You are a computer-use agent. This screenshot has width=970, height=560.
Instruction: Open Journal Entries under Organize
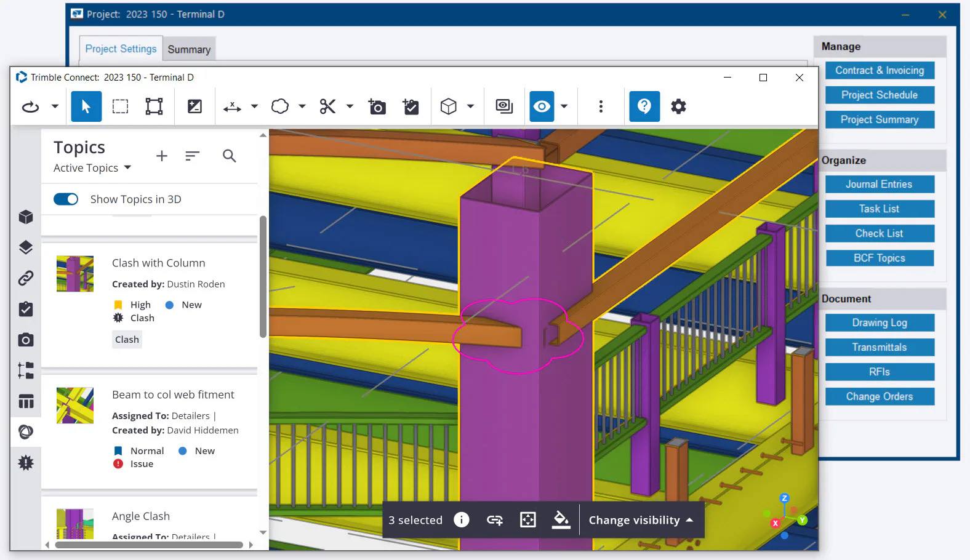tap(880, 185)
